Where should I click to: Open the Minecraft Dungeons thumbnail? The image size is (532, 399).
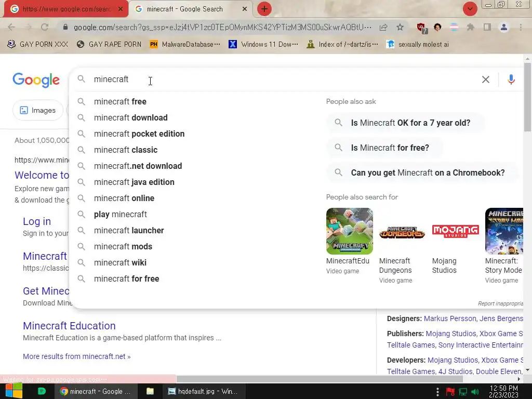pos(402,233)
